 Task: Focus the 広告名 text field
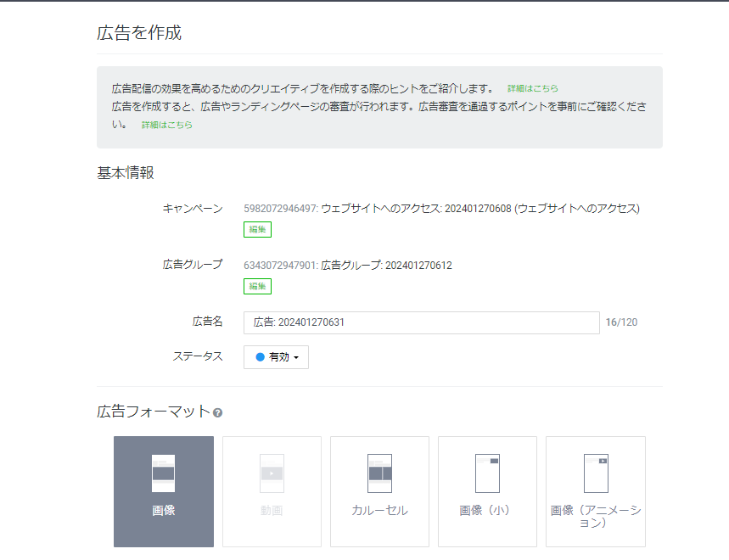pos(421,322)
